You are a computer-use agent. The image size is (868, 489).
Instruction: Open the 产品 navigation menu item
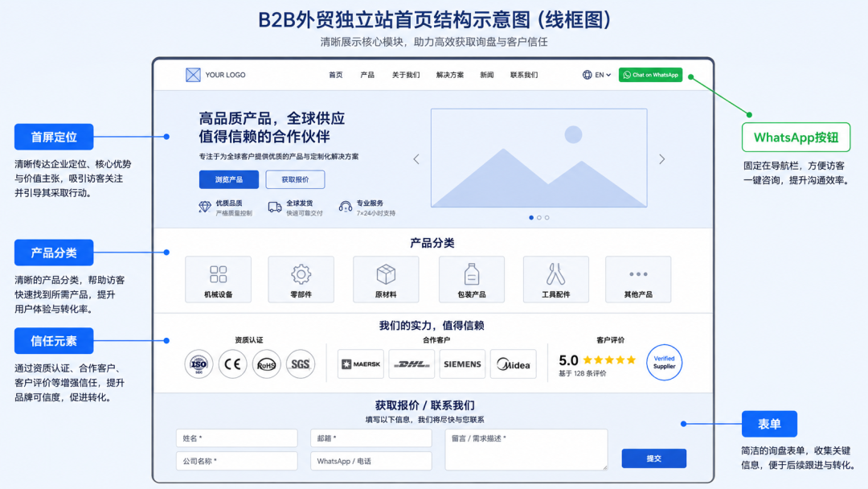(x=367, y=75)
